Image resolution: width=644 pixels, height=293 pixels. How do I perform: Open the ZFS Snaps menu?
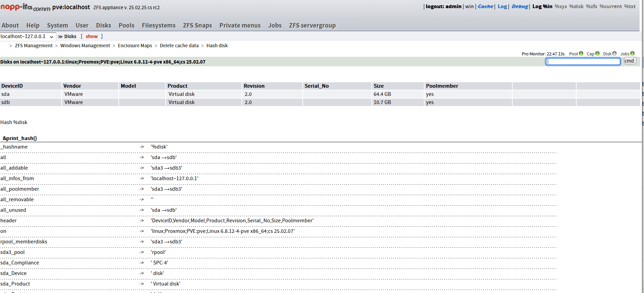197,25
